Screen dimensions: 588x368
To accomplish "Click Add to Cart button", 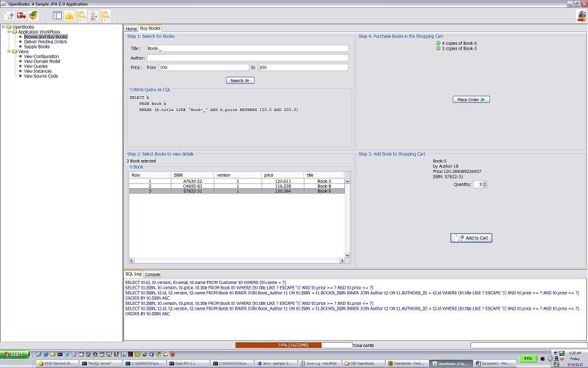I will (x=471, y=238).
